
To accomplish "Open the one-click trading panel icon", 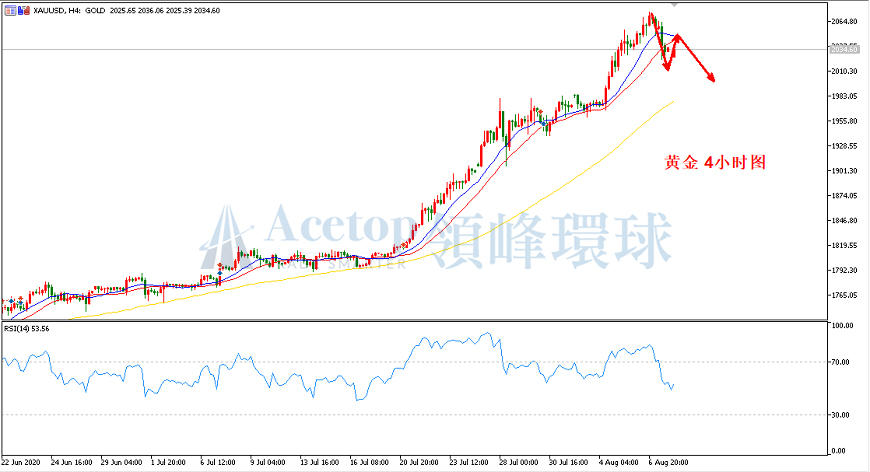I will click(x=11, y=10).
